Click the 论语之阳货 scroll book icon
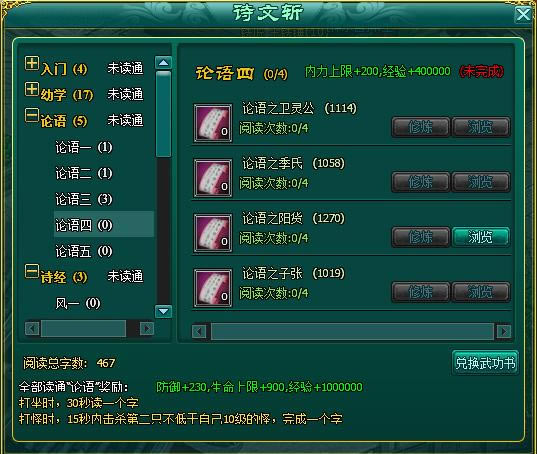The width and height of the screenshot is (537, 454). coord(213,233)
